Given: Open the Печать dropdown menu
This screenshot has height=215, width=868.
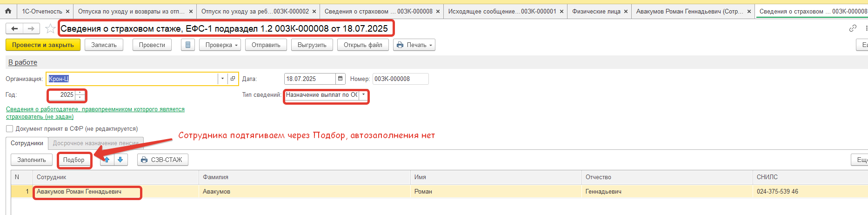Looking at the screenshot, I should [414, 45].
